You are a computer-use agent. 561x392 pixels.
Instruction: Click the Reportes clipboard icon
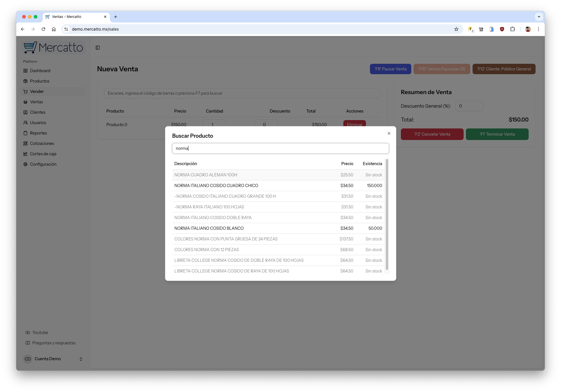coord(25,133)
